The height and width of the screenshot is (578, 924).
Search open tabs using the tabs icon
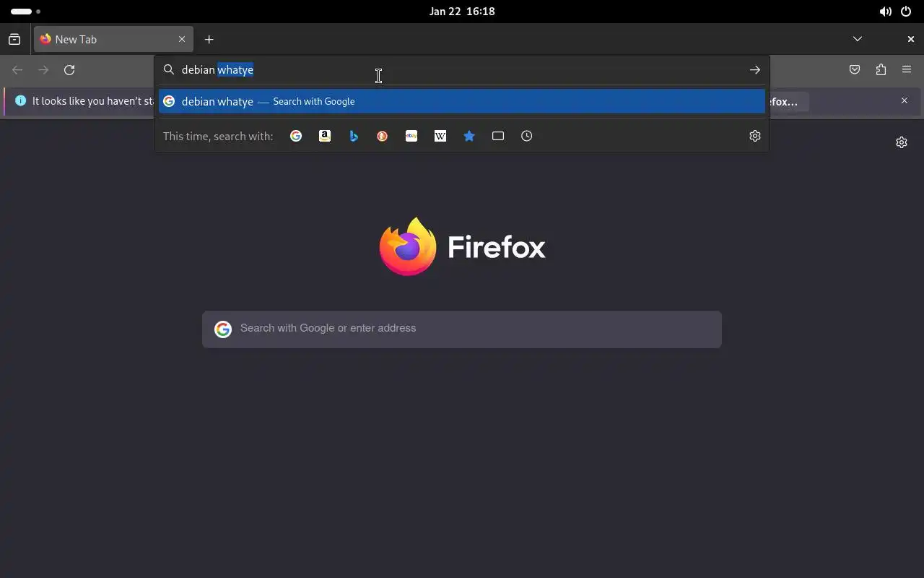[498, 136]
